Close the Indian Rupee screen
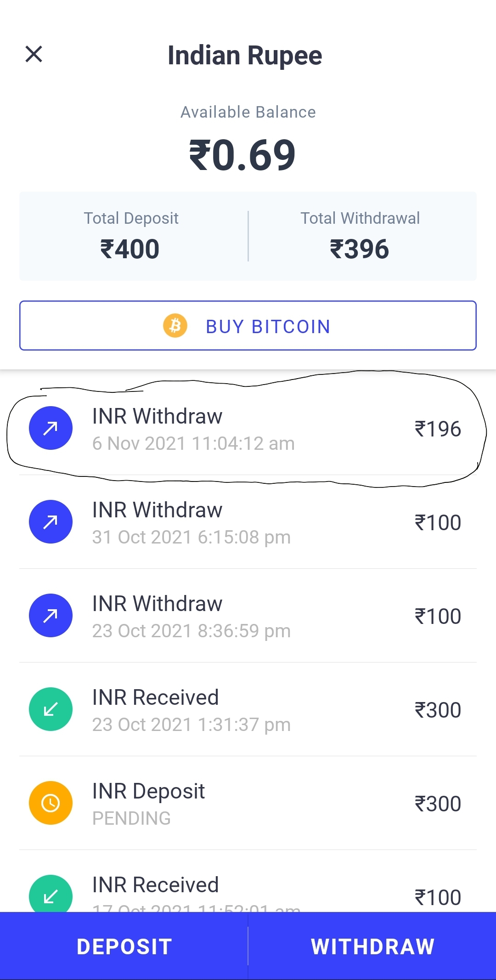This screenshot has height=980, width=496. tap(34, 54)
